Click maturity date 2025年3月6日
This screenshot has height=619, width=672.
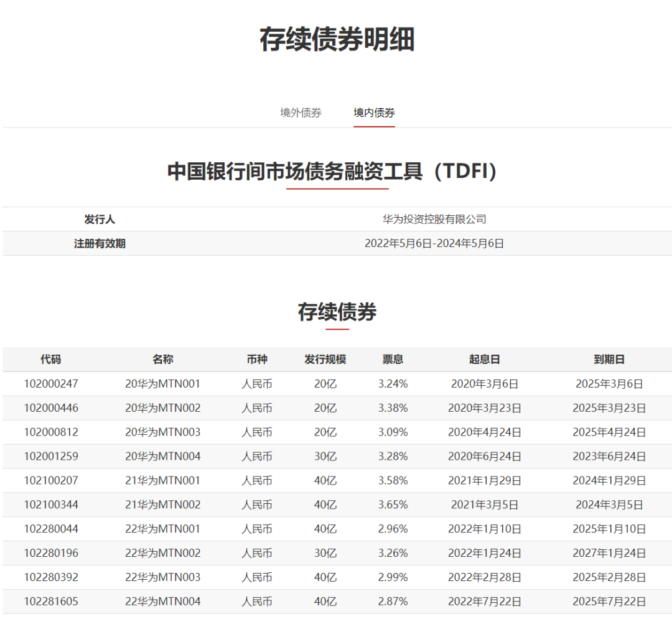pos(609,384)
